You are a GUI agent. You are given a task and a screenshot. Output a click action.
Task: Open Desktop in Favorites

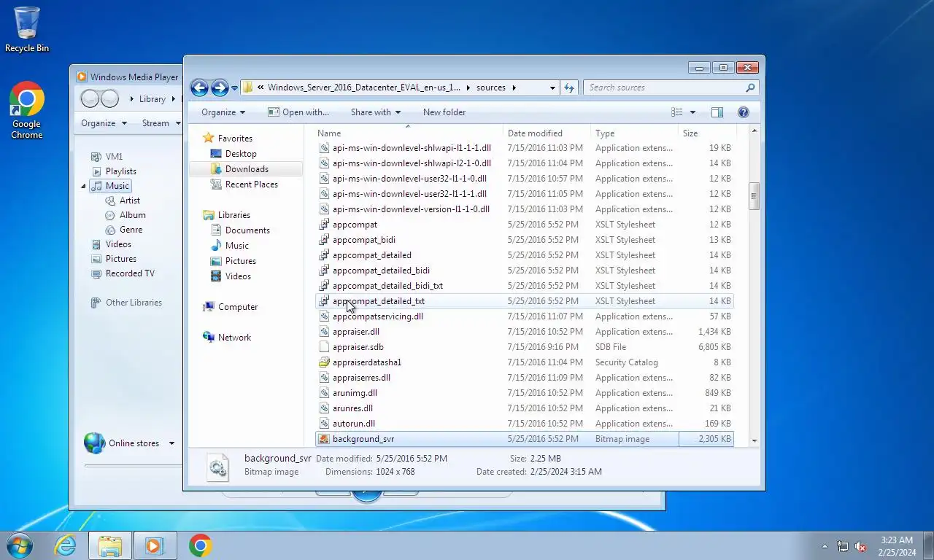(x=241, y=154)
